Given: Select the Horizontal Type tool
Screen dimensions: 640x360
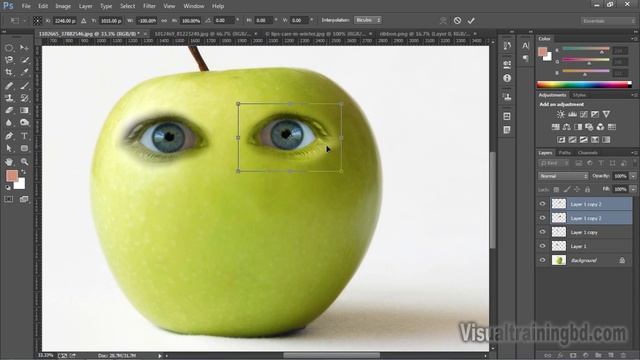Looking at the screenshot, I should click(x=24, y=136).
